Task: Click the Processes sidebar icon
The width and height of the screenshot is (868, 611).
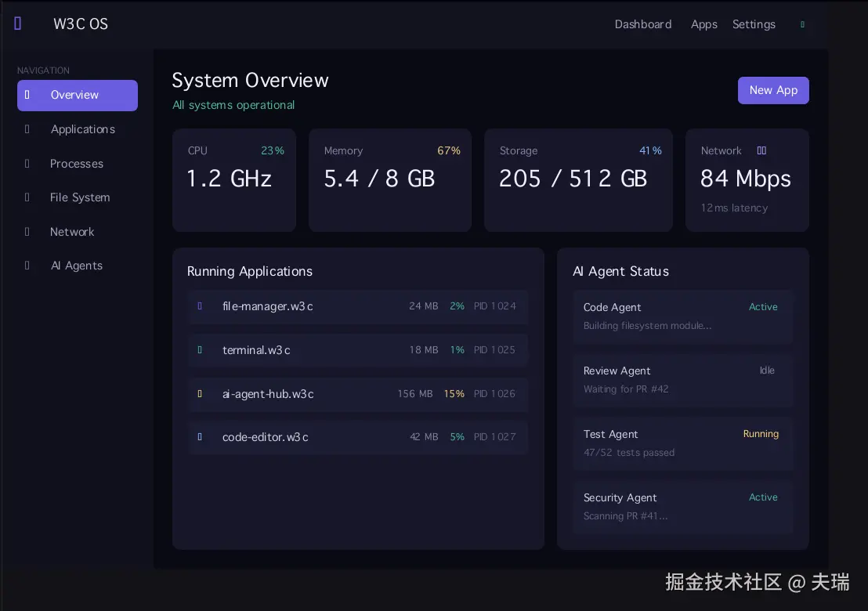Action: click(27, 164)
